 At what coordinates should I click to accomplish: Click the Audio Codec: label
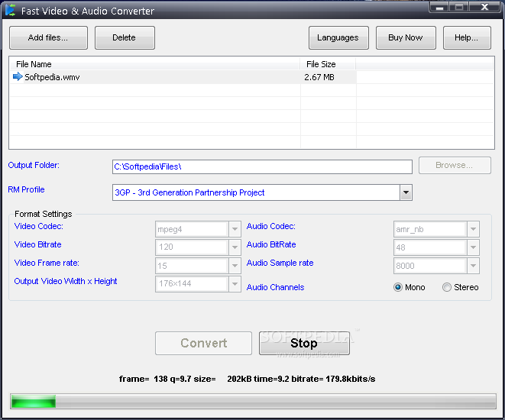[271, 226]
